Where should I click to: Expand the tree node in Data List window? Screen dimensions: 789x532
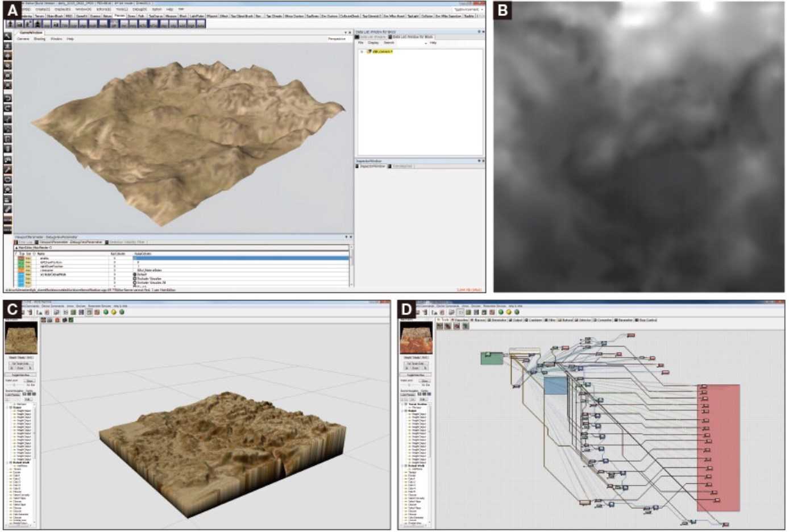[x=362, y=52]
